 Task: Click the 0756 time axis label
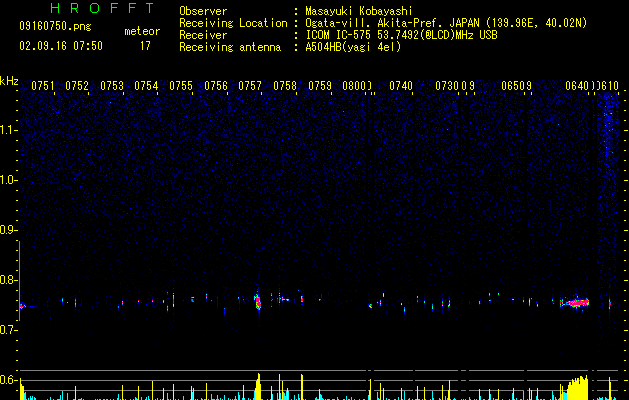tap(216, 86)
